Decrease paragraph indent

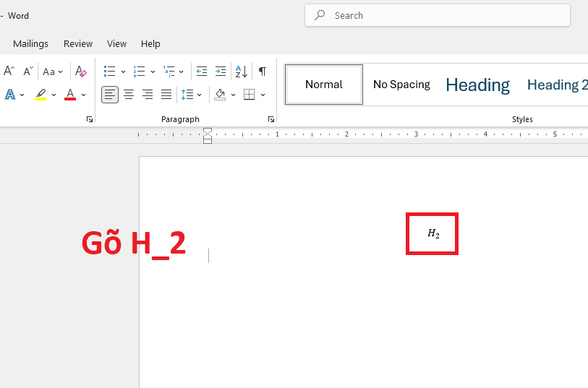click(202, 71)
